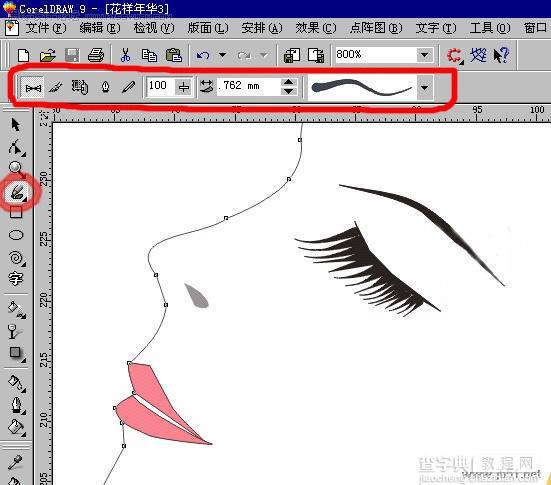Select the Eyedropper tool at toolbox bottom
The height and width of the screenshot is (485, 551).
point(15,462)
